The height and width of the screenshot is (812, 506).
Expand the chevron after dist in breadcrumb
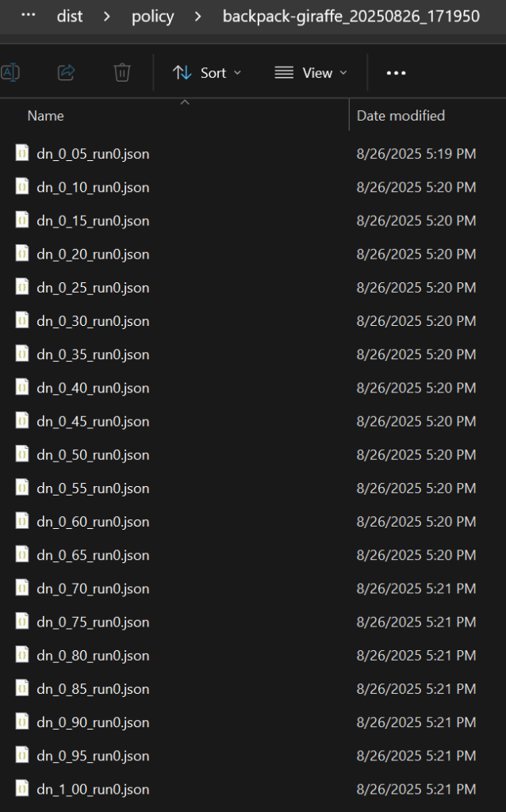(x=107, y=17)
